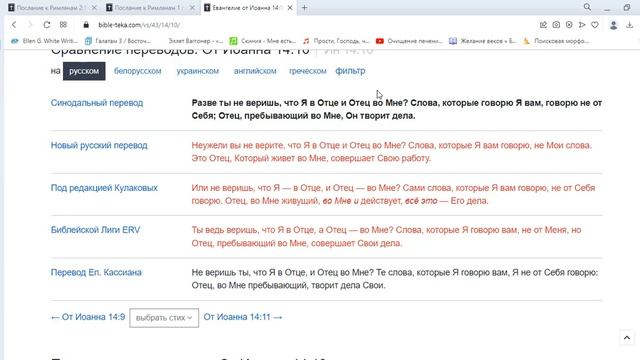This screenshot has width=640, height=360.
Task: Select the белорусском language tab
Action: (x=138, y=71)
